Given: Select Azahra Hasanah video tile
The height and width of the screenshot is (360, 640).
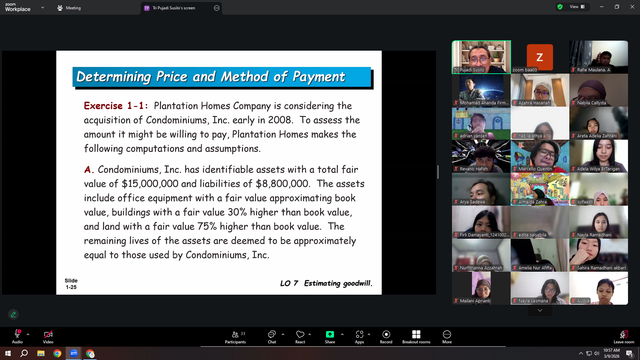Looking at the screenshot, I should [540, 90].
